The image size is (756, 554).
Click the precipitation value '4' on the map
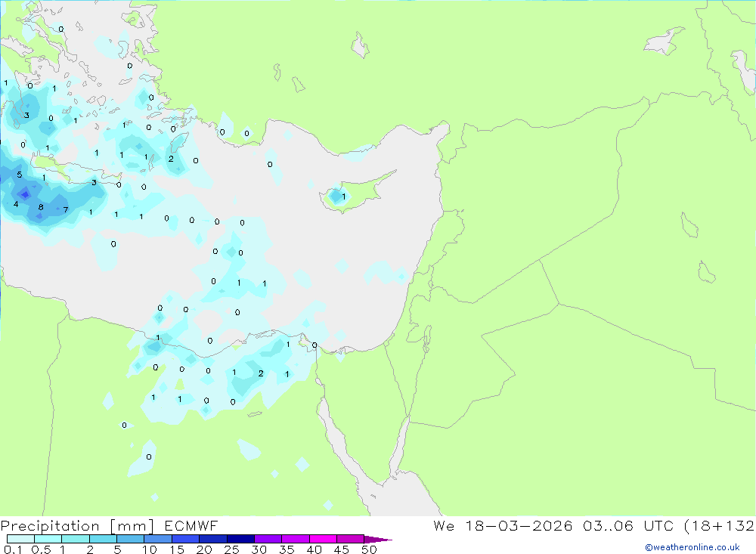[x=16, y=204]
